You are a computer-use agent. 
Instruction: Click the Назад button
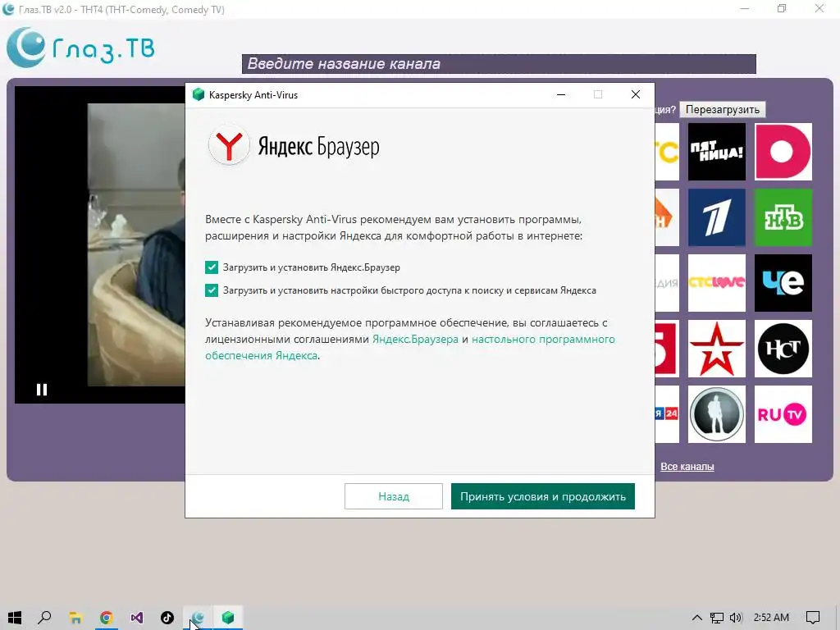tap(393, 496)
